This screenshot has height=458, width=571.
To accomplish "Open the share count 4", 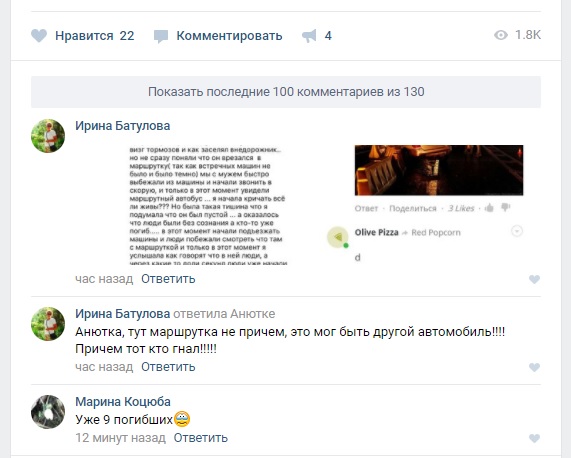I will tap(328, 36).
